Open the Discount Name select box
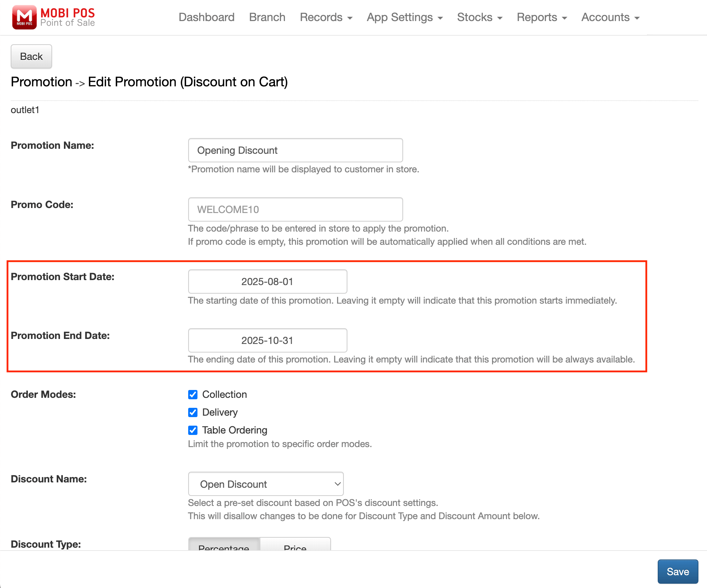 pyautogui.click(x=266, y=484)
